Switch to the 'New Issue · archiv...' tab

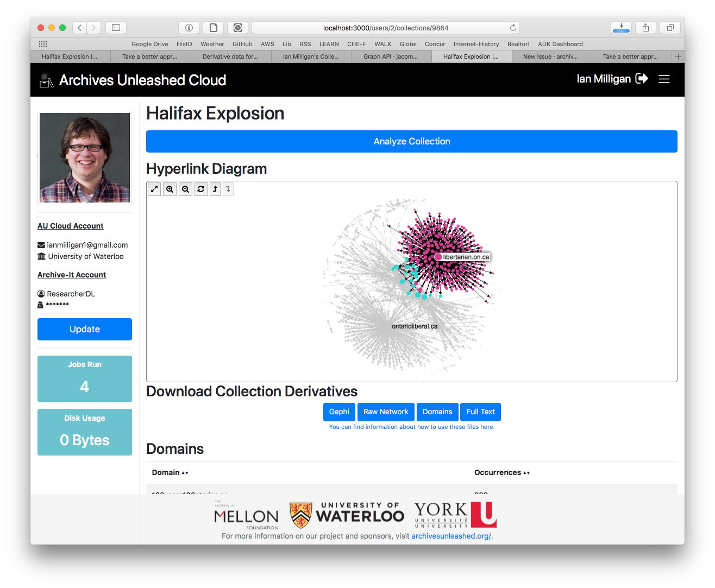point(550,56)
